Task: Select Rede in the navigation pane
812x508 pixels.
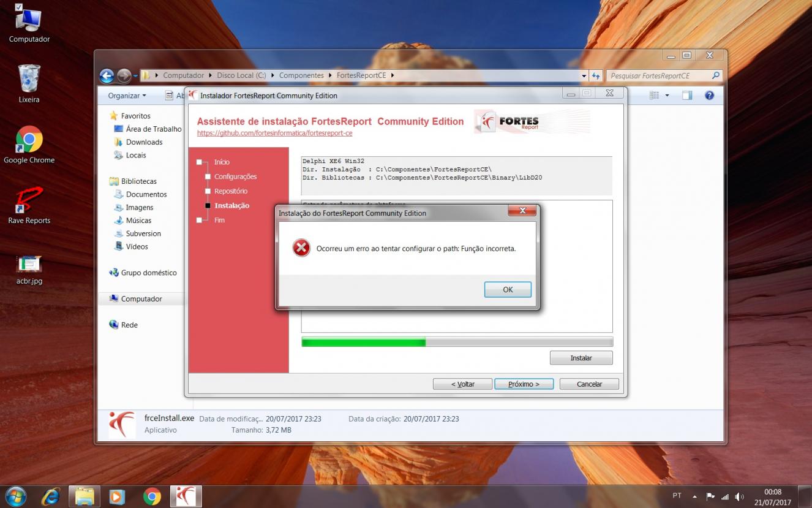Action: pyautogui.click(x=129, y=325)
